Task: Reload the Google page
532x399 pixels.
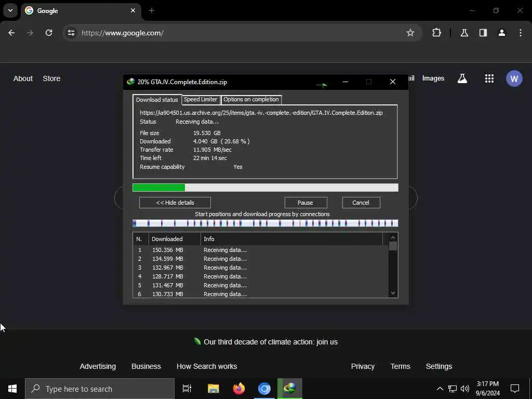Action: click(x=49, y=33)
